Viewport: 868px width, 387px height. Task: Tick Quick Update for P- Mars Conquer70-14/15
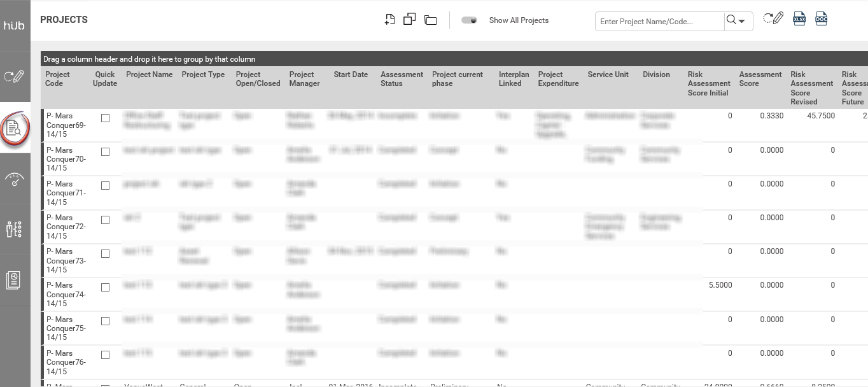[x=106, y=152]
